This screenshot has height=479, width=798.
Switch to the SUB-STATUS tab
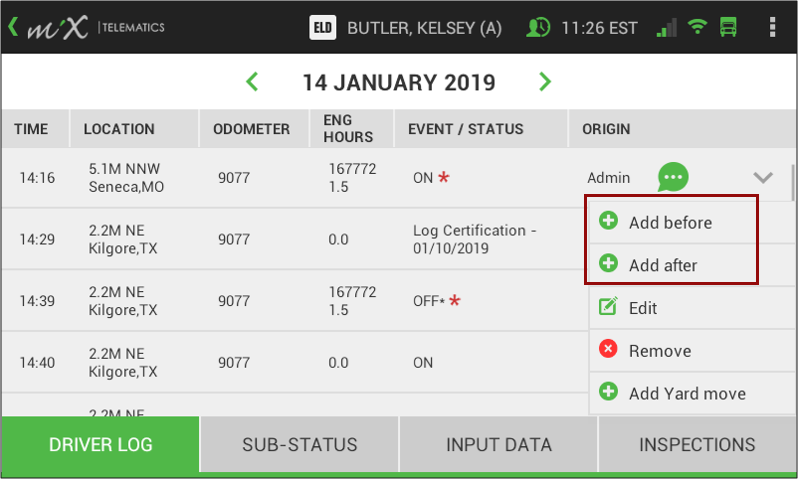coord(300,444)
